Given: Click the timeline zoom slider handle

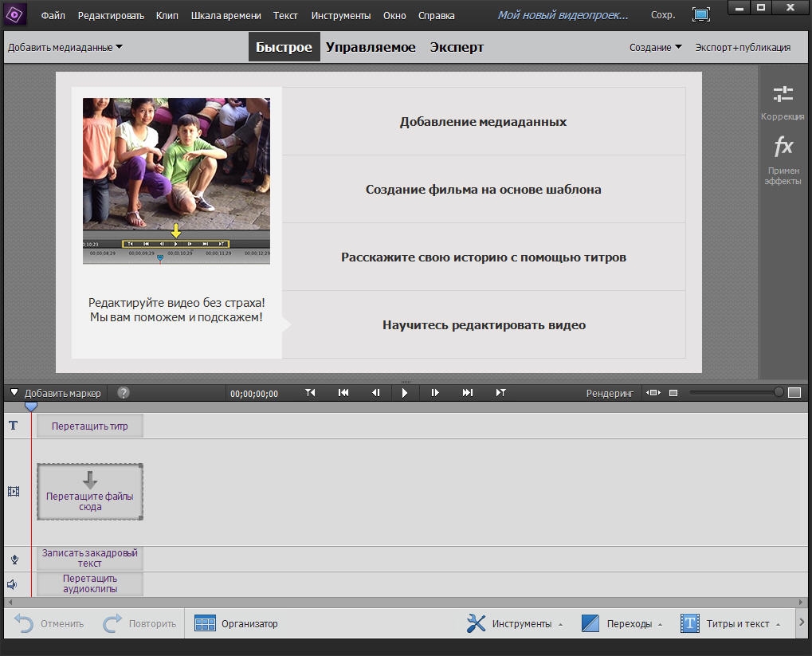Looking at the screenshot, I should point(779,392).
